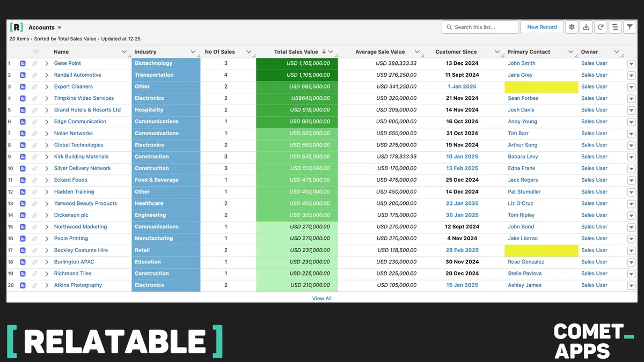Open the Customer Since column menu chevron
Viewport: 644px width, 362px height.
click(x=497, y=52)
